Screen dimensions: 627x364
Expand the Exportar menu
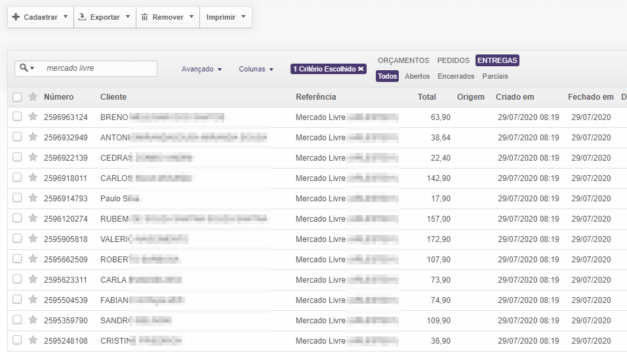[x=104, y=17]
